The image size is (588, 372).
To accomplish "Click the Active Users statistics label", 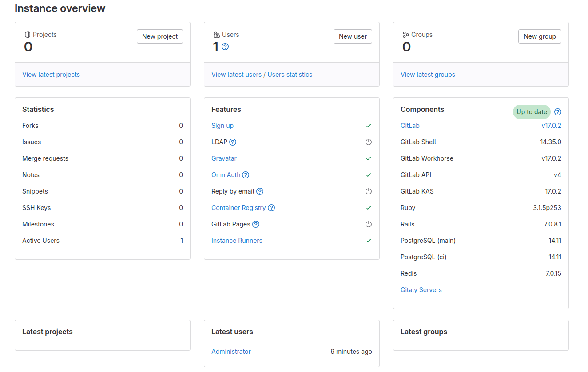I will [x=41, y=241].
